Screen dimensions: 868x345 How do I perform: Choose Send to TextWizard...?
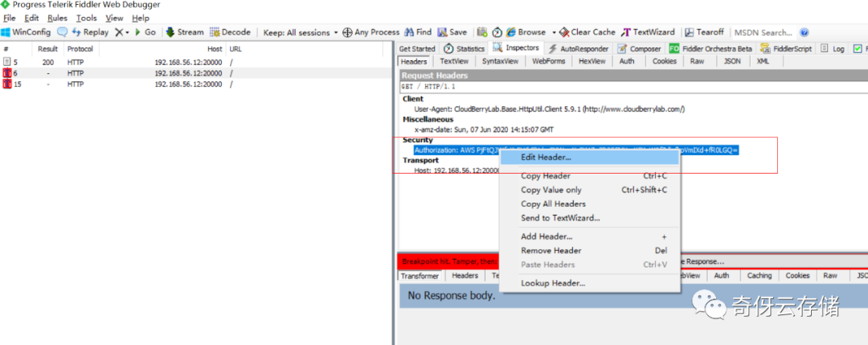(x=590, y=218)
